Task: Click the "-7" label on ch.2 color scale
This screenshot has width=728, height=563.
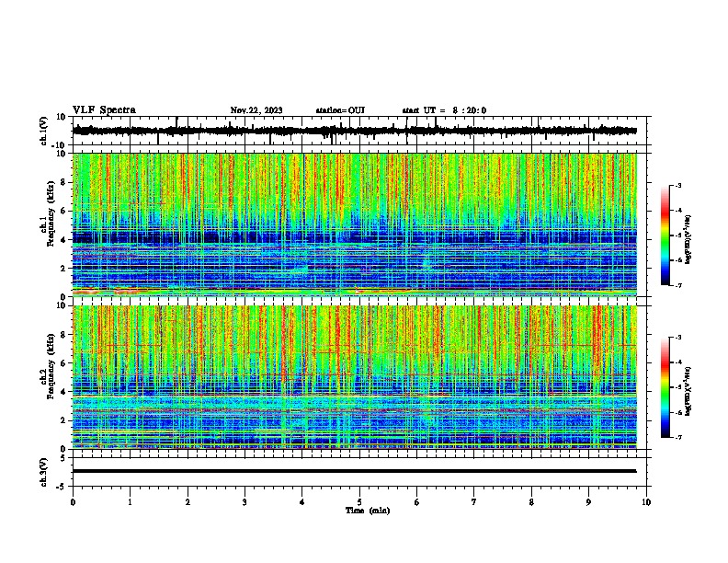Action: click(x=677, y=438)
